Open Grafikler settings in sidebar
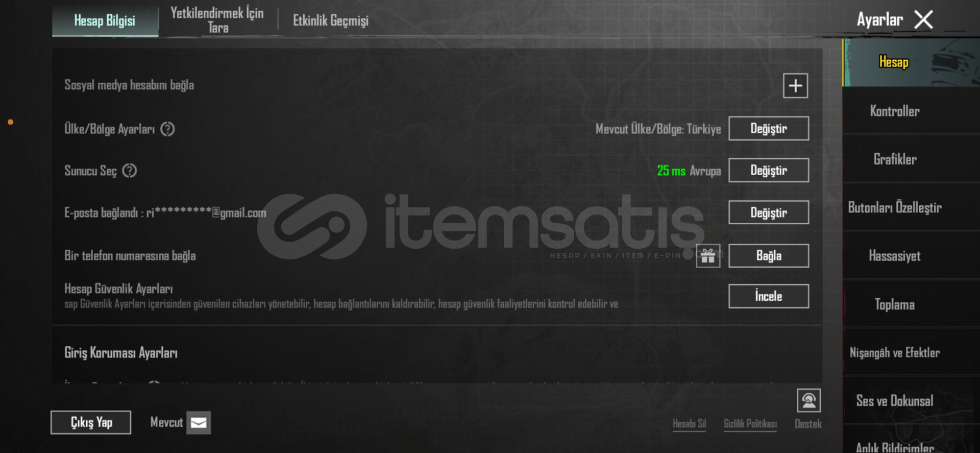Screen dimensions: 980x453 tap(895, 159)
